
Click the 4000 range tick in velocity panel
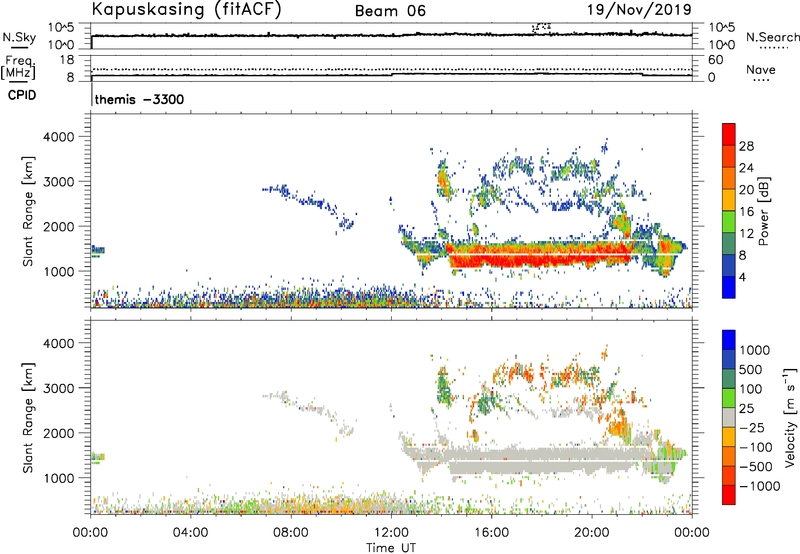click(x=59, y=343)
